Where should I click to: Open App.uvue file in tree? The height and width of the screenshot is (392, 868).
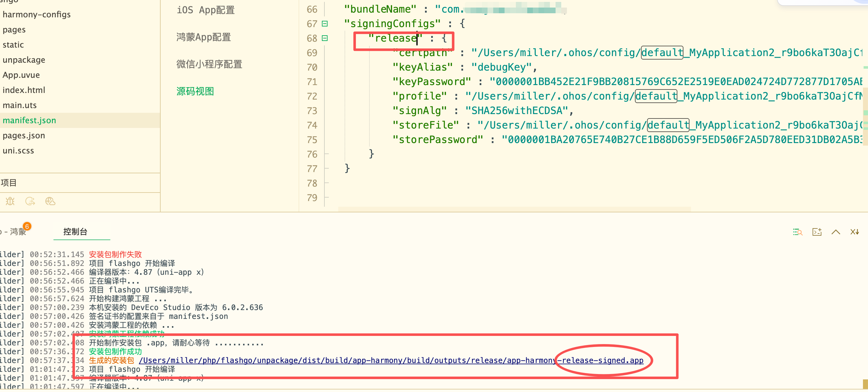tap(21, 75)
